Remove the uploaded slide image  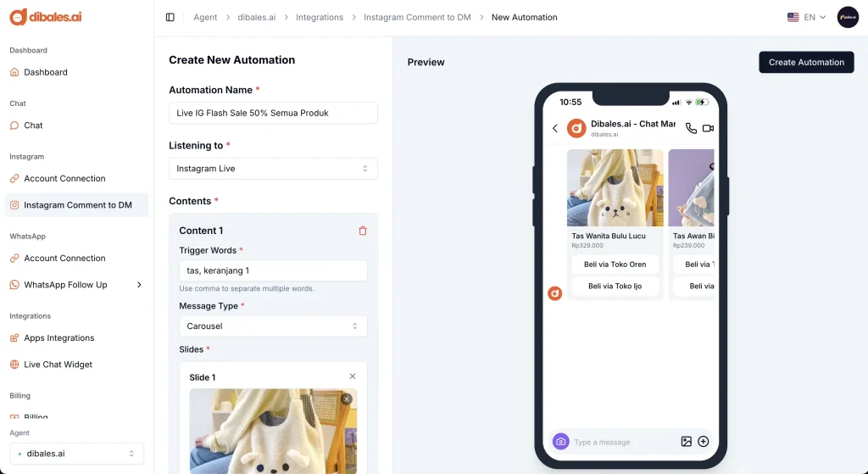(346, 399)
